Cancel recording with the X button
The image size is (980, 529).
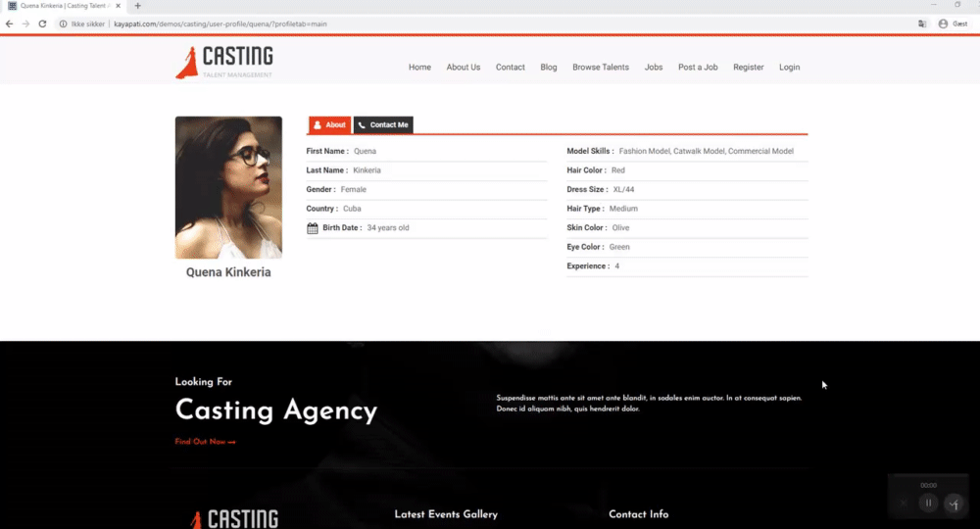[x=904, y=503]
